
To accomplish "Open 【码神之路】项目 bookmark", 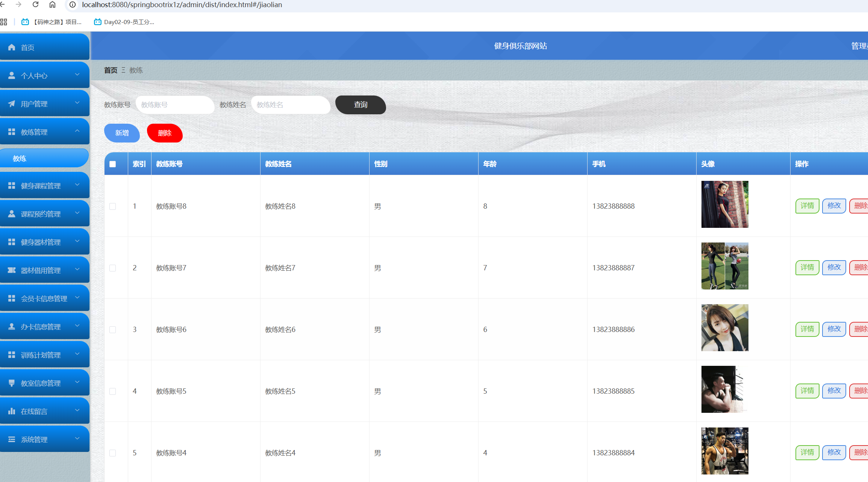I will coord(52,22).
